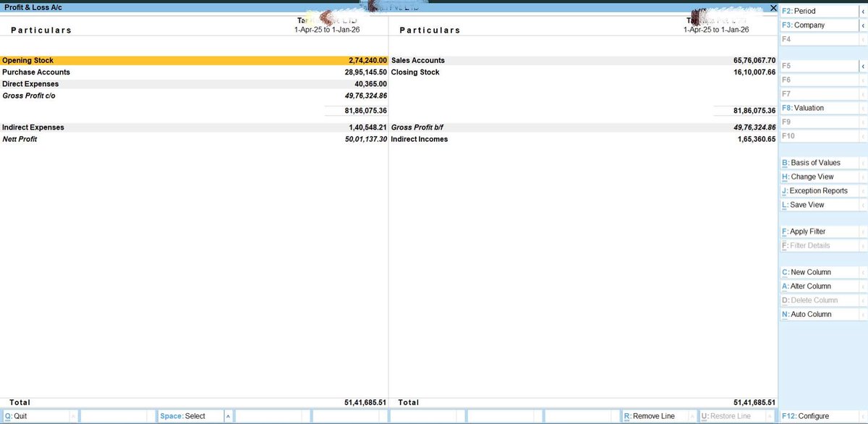Click Space: Select button
Image resolution: width=868 pixels, height=424 pixels.
190,416
